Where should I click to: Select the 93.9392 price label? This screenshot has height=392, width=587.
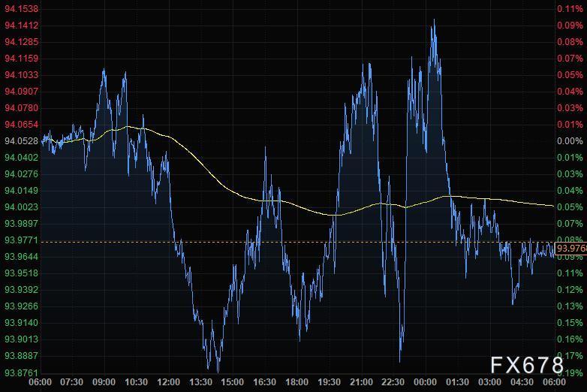click(21, 289)
